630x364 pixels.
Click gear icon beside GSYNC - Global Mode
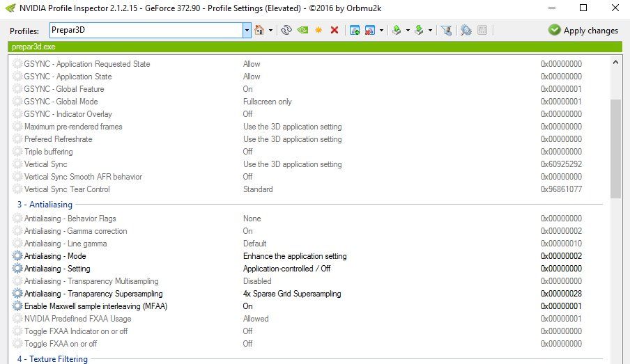17,101
